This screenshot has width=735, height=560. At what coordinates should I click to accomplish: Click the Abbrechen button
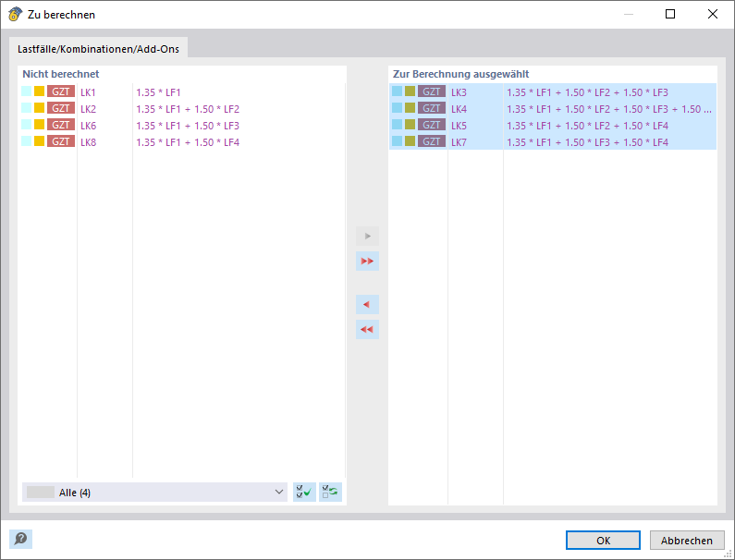[x=687, y=541]
